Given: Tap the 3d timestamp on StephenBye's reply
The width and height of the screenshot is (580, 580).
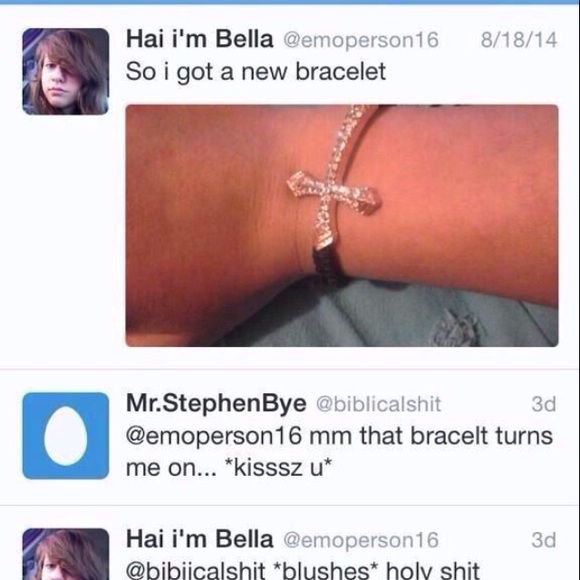Looking at the screenshot, I should [544, 404].
